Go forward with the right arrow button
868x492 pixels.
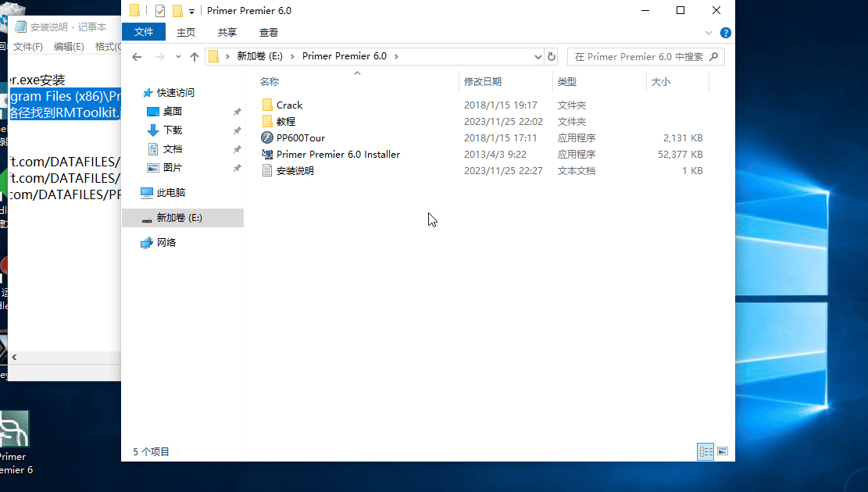[x=160, y=56]
